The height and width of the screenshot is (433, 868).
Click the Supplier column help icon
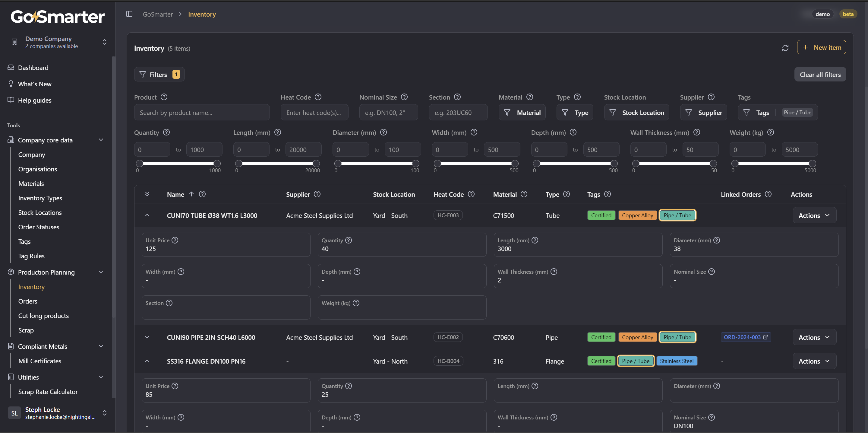pyautogui.click(x=317, y=194)
